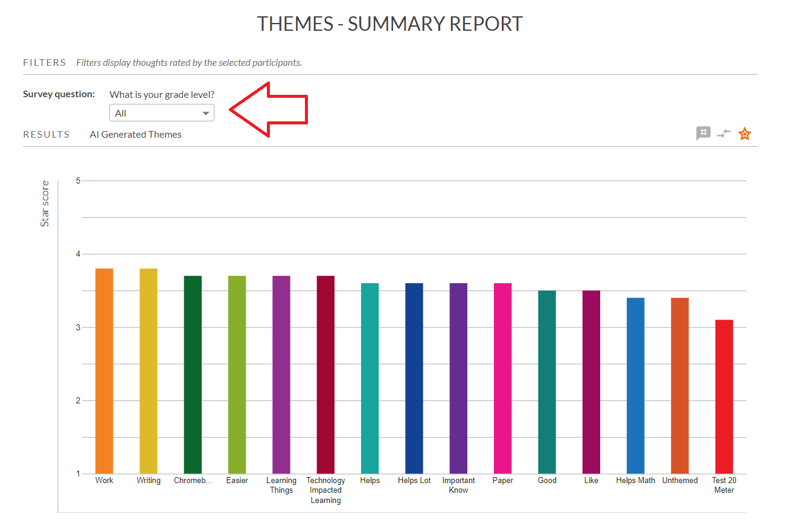
Task: Click the Easier axis label
Action: pos(237,481)
